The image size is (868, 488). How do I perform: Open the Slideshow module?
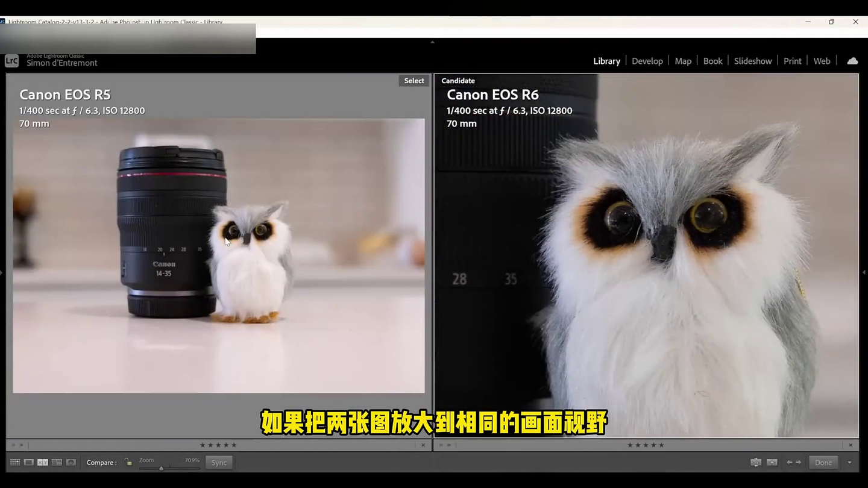coord(753,61)
